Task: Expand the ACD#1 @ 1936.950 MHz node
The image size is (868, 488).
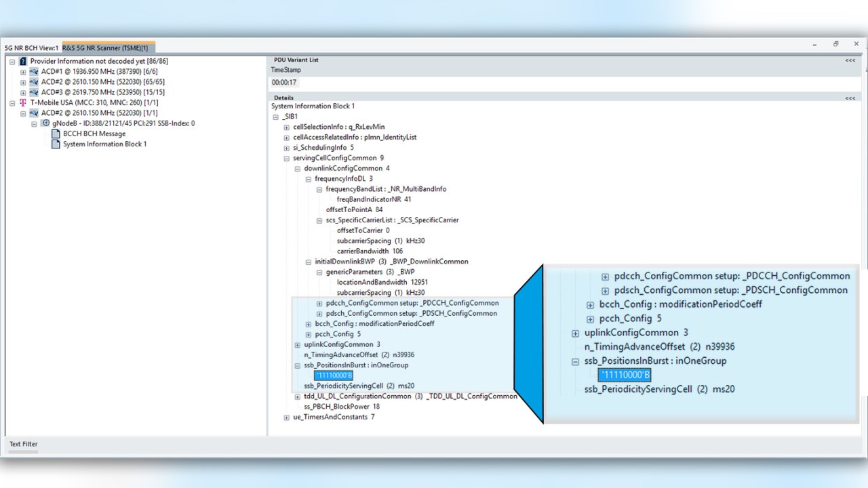Action: point(23,72)
